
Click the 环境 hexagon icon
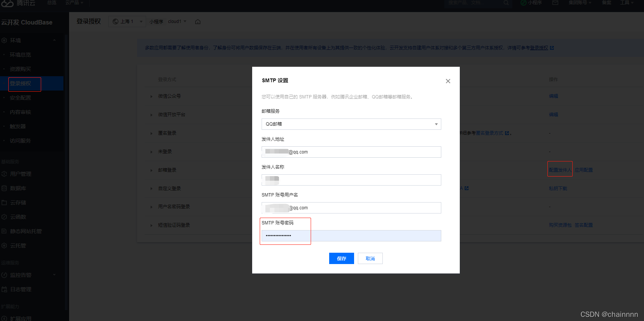click(x=5, y=40)
